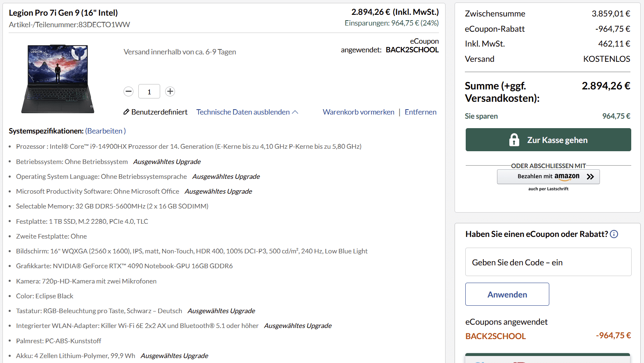Pay using Bezahlen mit Amazon button
Image resolution: width=644 pixels, height=363 pixels.
[548, 176]
